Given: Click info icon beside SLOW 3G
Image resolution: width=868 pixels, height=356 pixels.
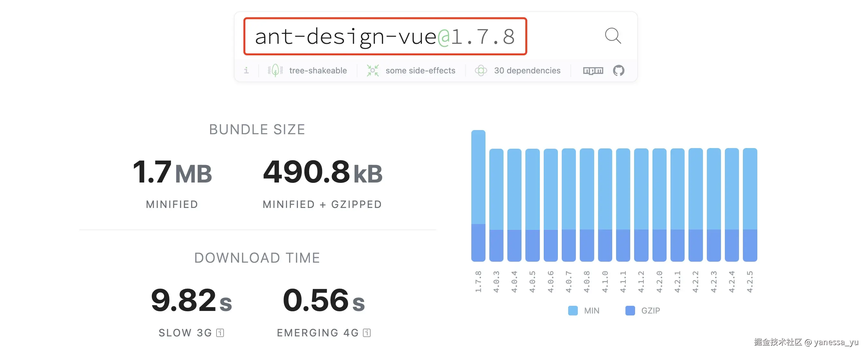Looking at the screenshot, I should 220,333.
